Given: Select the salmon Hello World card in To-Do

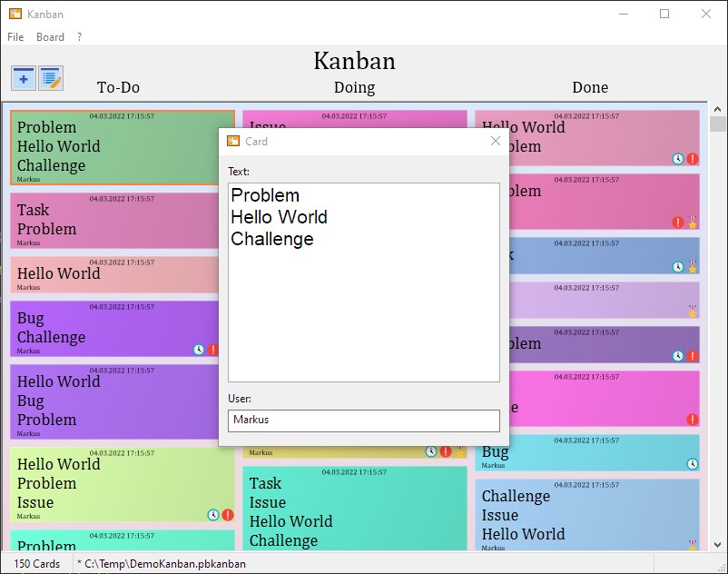Looking at the screenshot, I should (114, 274).
